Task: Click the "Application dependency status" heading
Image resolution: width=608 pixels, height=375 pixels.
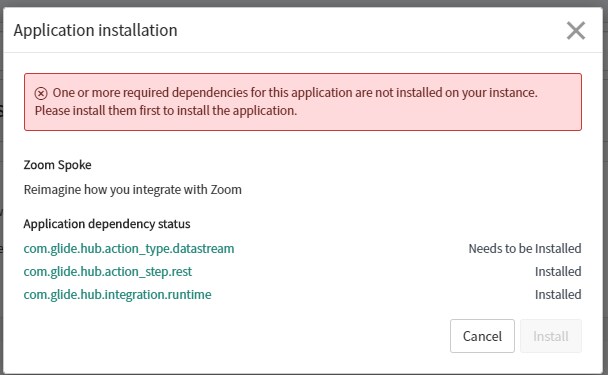Action: coord(107,224)
